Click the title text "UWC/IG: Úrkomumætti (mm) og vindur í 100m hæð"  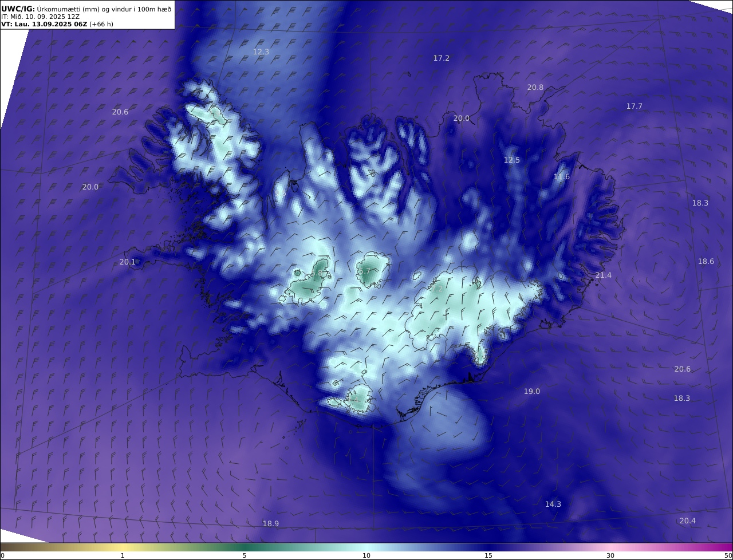click(x=86, y=9)
